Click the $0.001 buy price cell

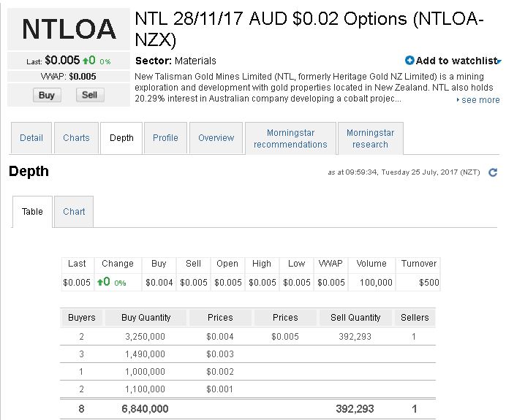[x=220, y=389]
